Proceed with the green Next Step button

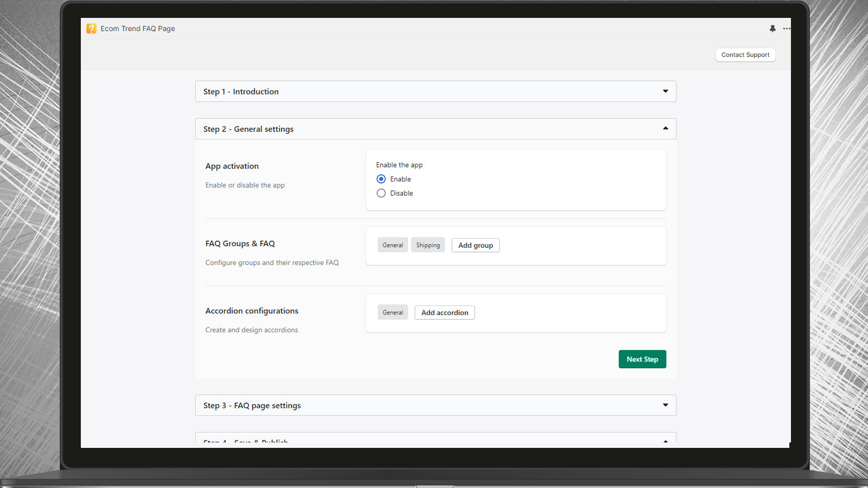click(642, 359)
